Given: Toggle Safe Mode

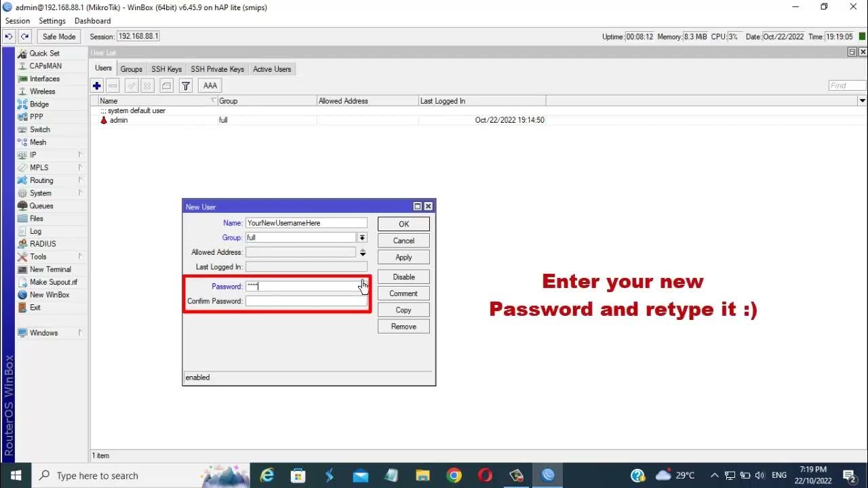Looking at the screenshot, I should click(x=59, y=37).
